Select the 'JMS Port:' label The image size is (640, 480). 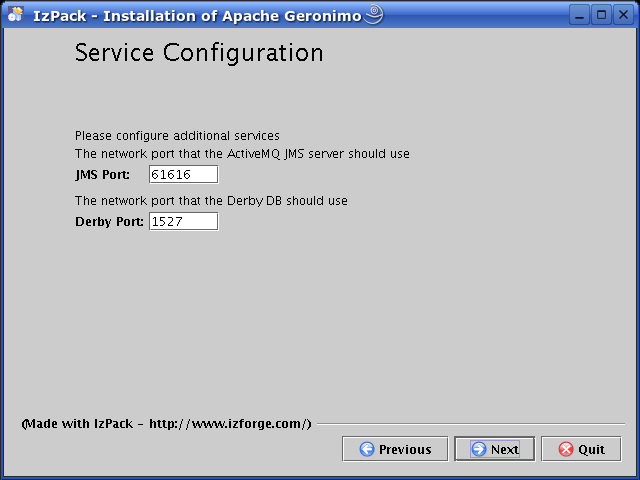103,175
